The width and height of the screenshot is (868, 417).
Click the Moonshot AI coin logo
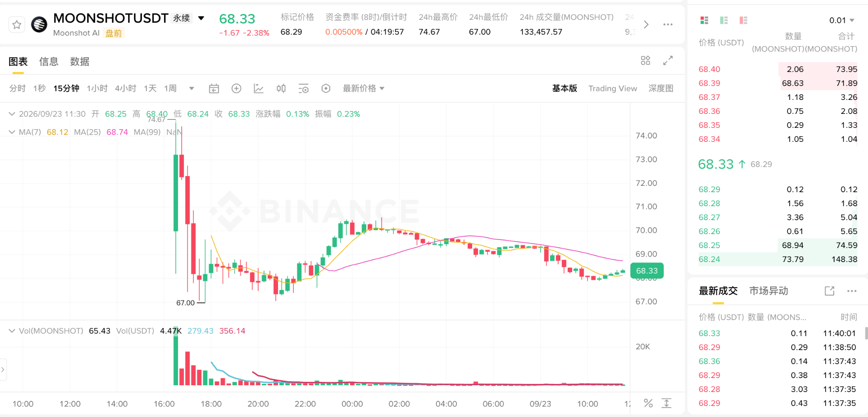(x=39, y=25)
